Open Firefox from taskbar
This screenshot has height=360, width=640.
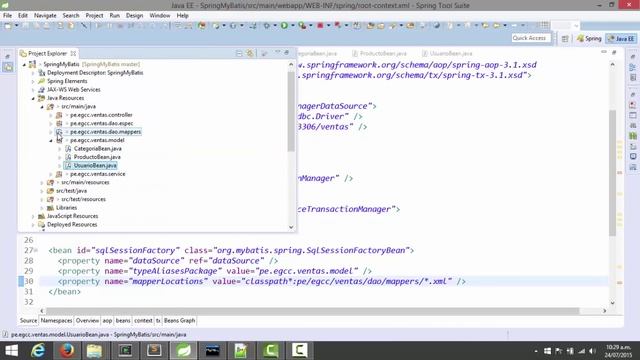click(67, 351)
